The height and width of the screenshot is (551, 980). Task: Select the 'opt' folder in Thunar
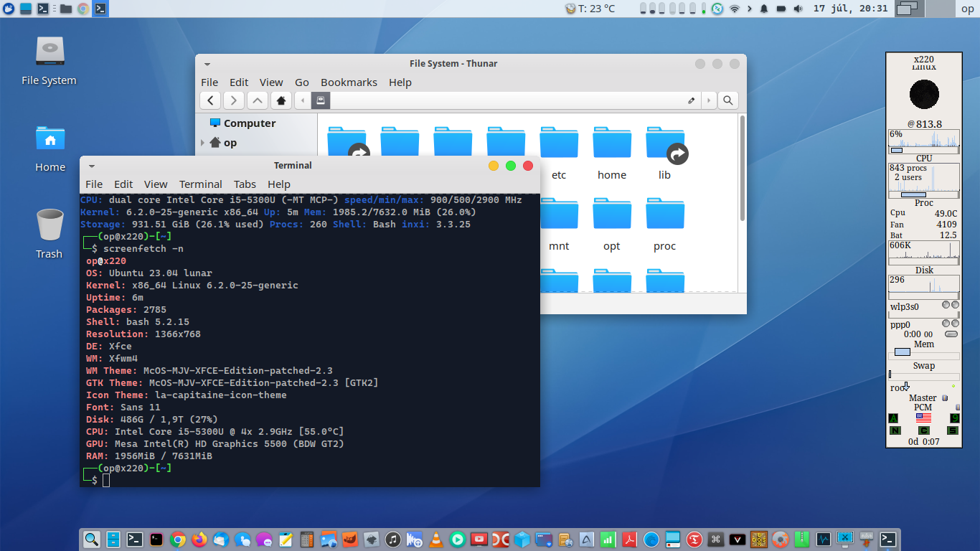click(612, 225)
